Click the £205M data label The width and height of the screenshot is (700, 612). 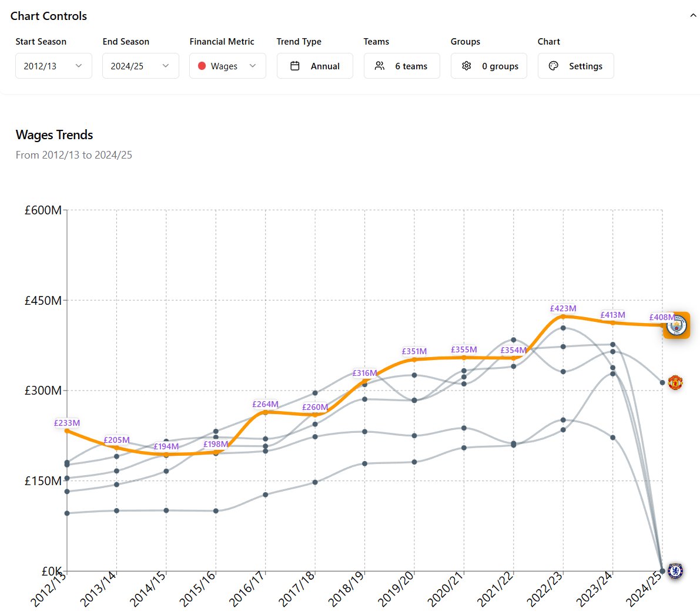click(x=116, y=440)
